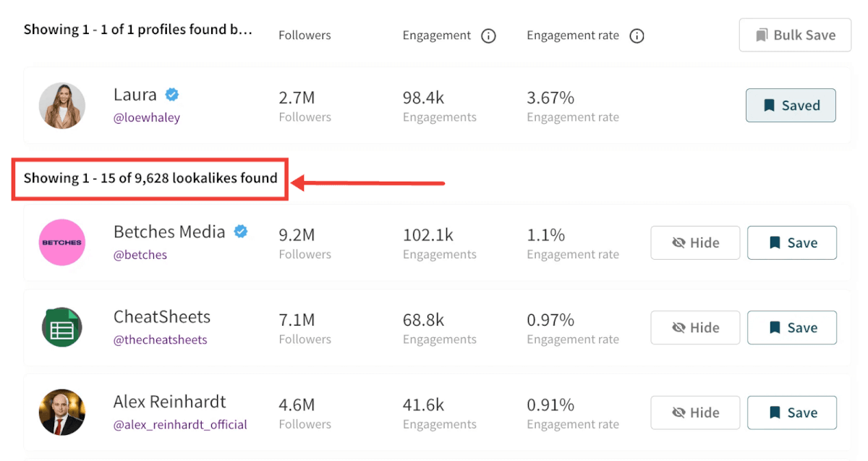This screenshot has height=461, width=868.
Task: Click the Bulk Save button
Action: [x=795, y=35]
